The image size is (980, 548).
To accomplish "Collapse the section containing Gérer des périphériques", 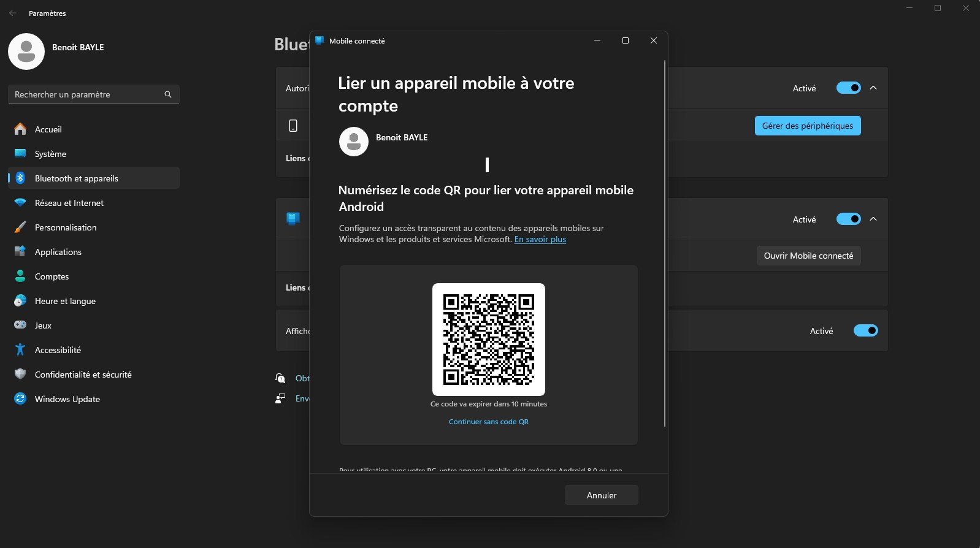I will (873, 88).
